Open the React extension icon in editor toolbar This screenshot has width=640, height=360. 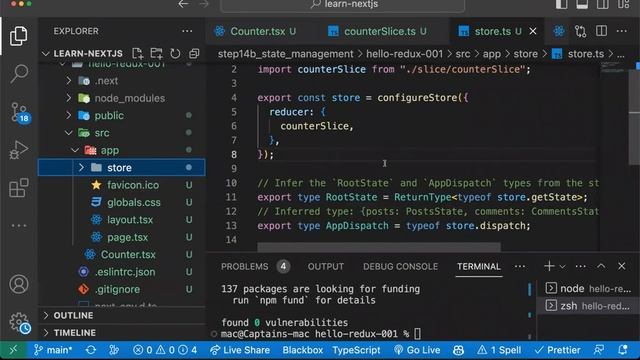click(x=559, y=31)
